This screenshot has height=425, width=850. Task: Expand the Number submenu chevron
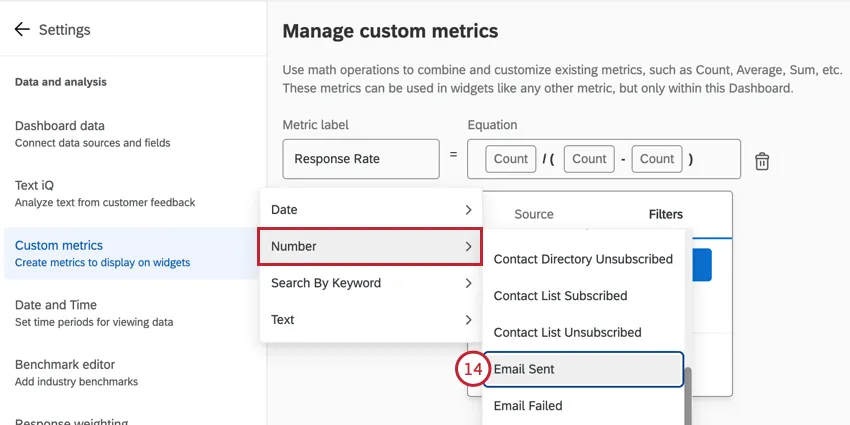(468, 246)
